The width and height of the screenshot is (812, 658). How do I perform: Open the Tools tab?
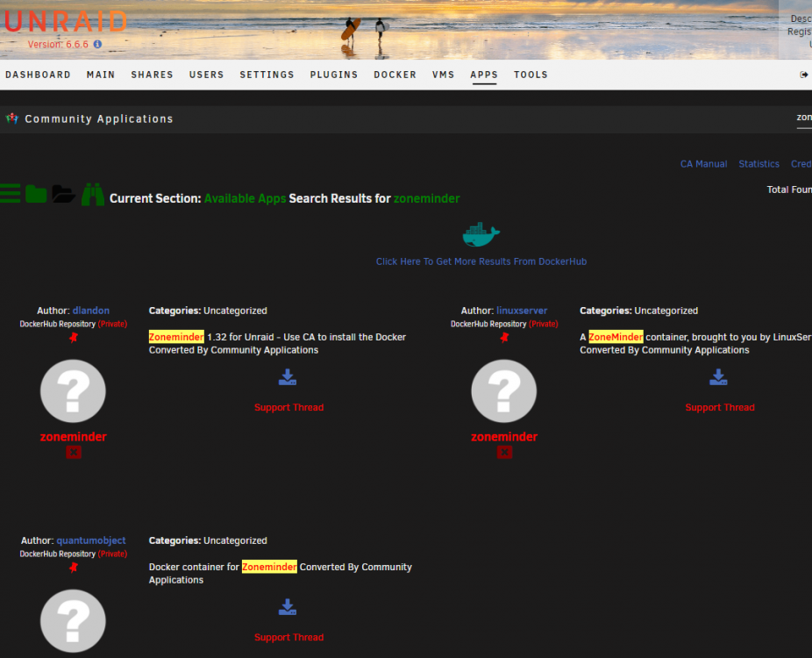tap(531, 75)
